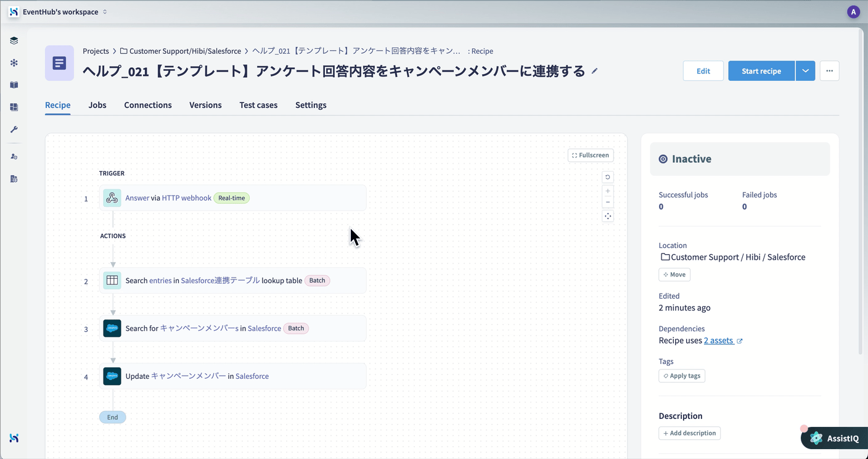Screen dimensions: 868x459
Task: Click the End marker of recipe
Action: click(112, 417)
